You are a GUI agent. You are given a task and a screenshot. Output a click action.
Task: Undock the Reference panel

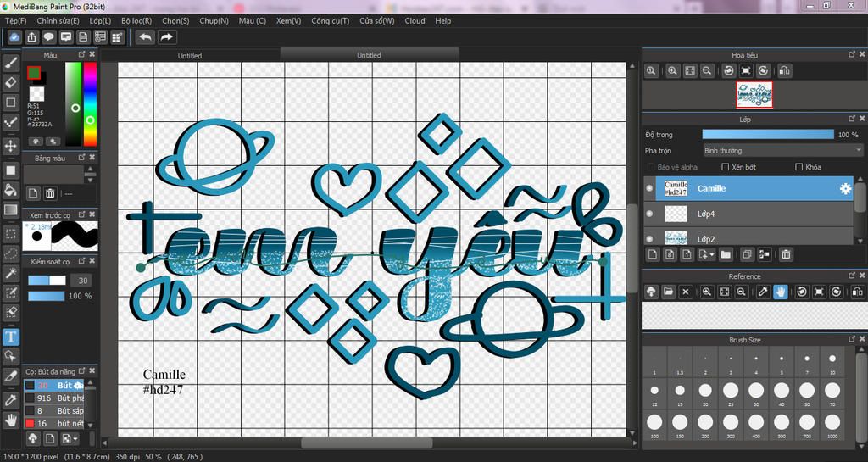(852, 276)
